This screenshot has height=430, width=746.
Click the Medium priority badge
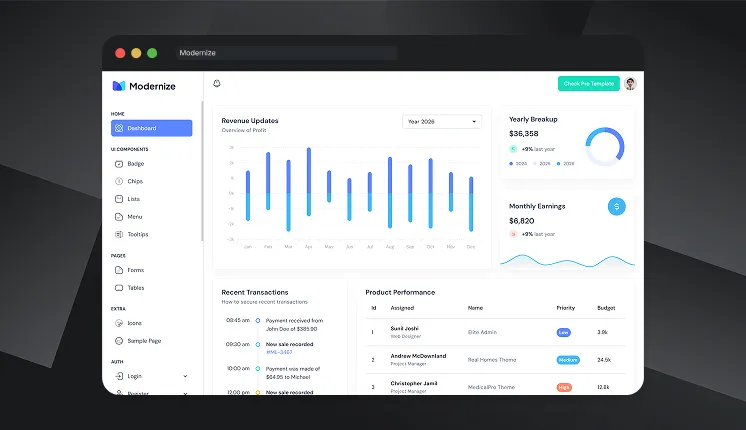567,359
